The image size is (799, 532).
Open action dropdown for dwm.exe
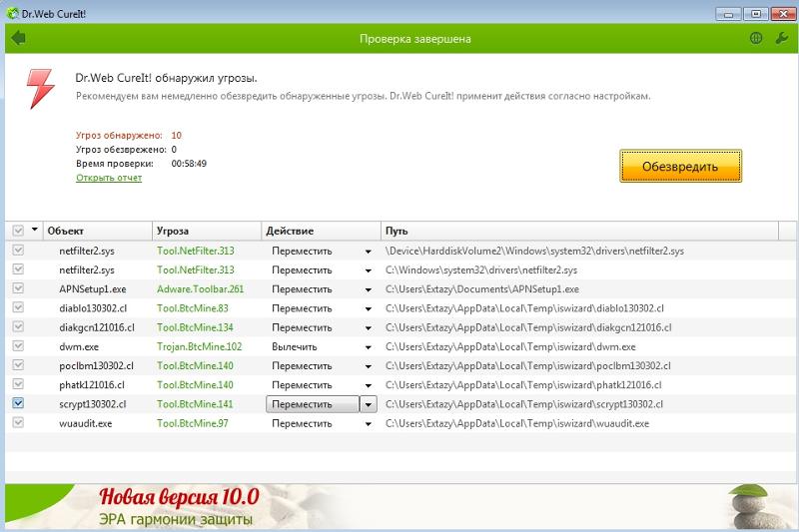click(x=368, y=347)
